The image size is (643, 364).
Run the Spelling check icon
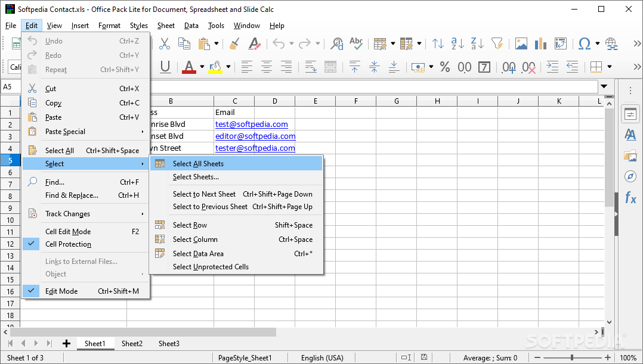coord(356,43)
